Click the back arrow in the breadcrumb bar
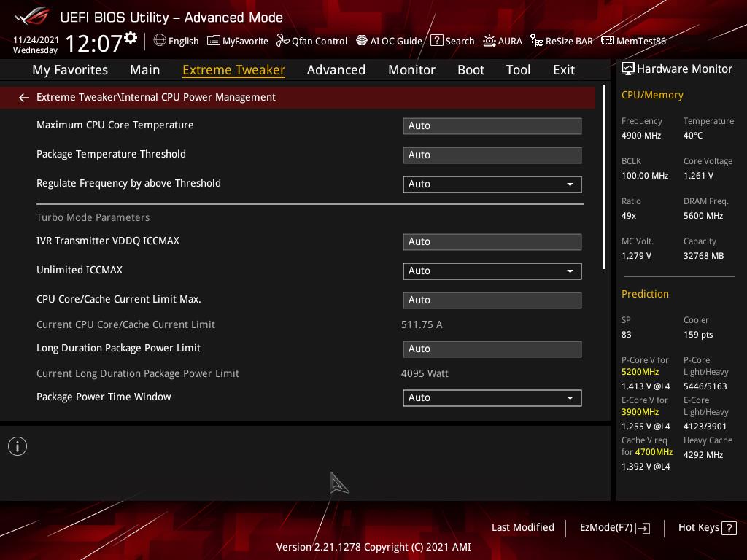The height and width of the screenshot is (560, 747). 24,98
